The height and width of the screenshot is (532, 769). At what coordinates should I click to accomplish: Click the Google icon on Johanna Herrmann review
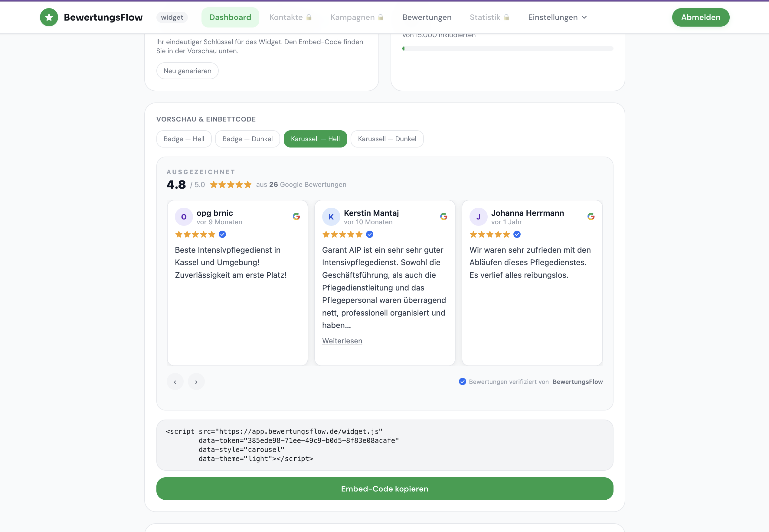591,216
